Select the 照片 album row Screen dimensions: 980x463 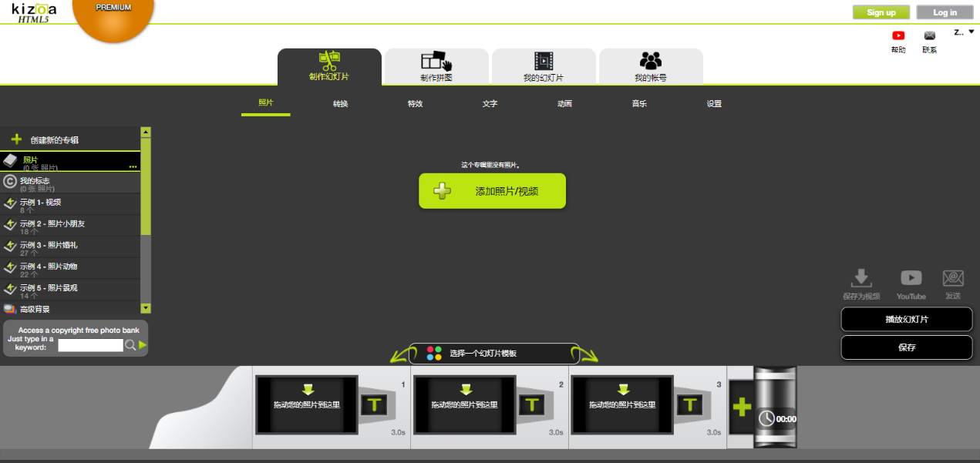70,161
